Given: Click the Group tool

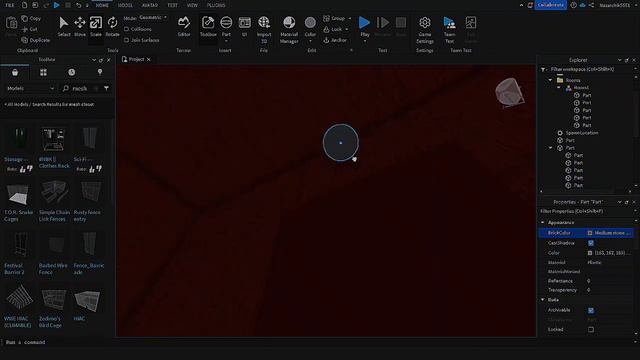Looking at the screenshot, I should 334,18.
